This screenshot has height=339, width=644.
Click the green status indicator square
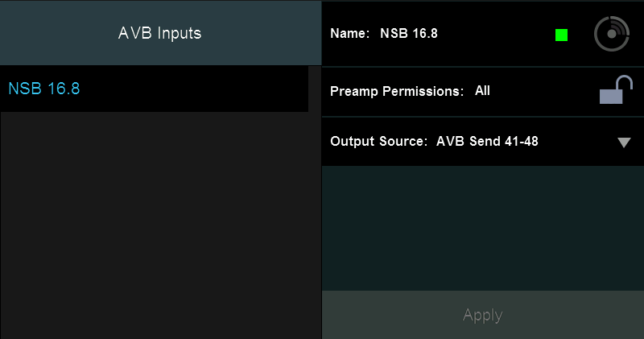tap(561, 35)
